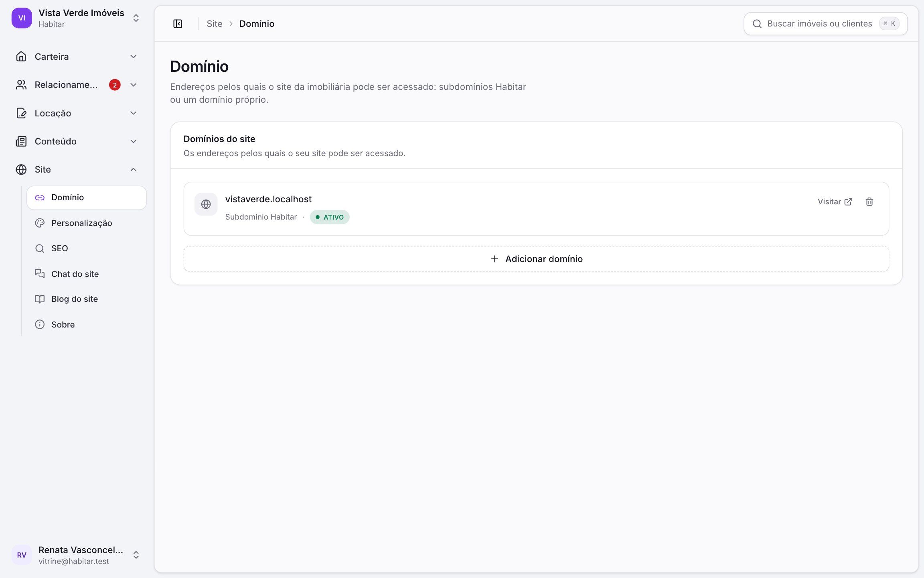Click the Visitar link
This screenshot has height=578, width=924.
[x=835, y=201]
